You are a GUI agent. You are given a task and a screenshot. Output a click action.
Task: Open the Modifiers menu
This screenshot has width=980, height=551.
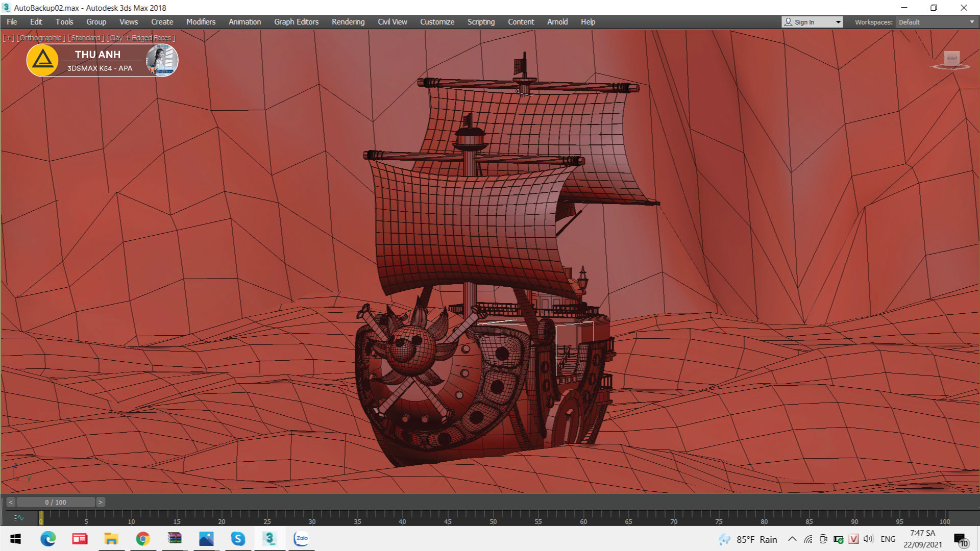(x=201, y=22)
